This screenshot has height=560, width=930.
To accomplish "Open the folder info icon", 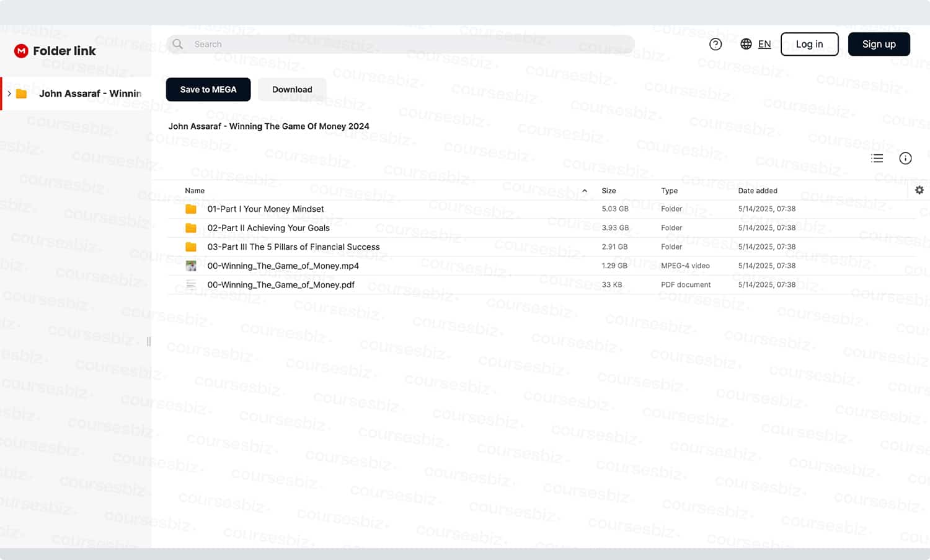I will click(x=905, y=159).
